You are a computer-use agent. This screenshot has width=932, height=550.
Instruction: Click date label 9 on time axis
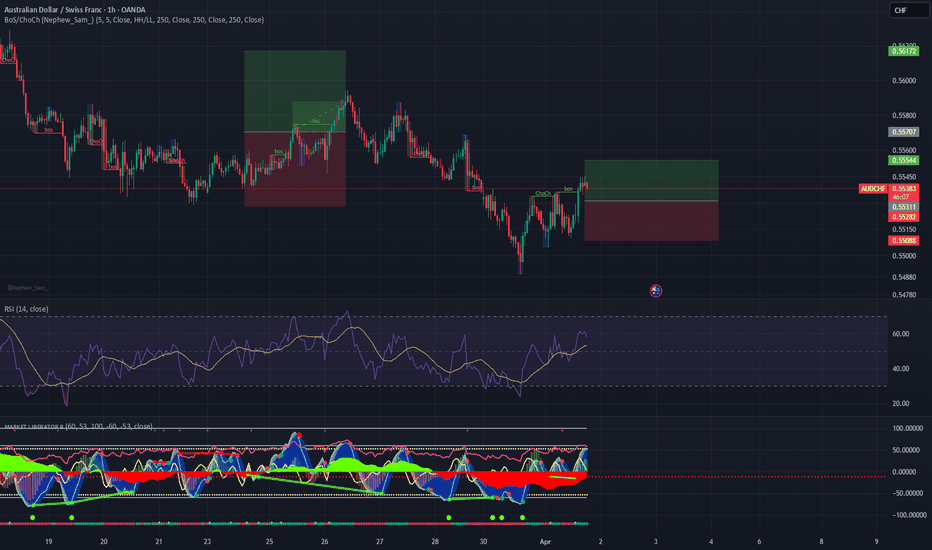[877, 542]
